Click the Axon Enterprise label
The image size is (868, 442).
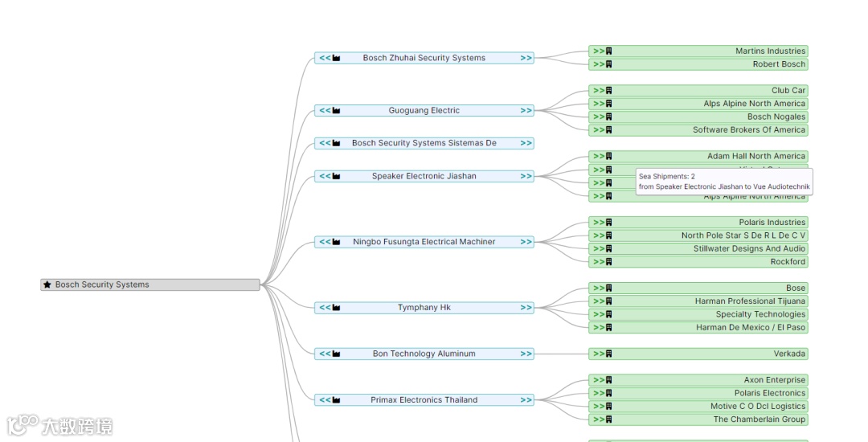[x=775, y=380]
